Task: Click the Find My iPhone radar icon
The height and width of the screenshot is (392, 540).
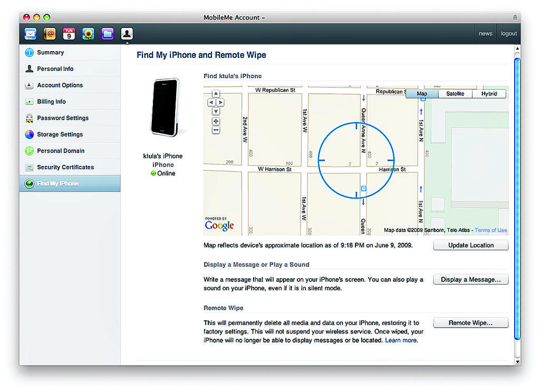Action: click(x=30, y=183)
